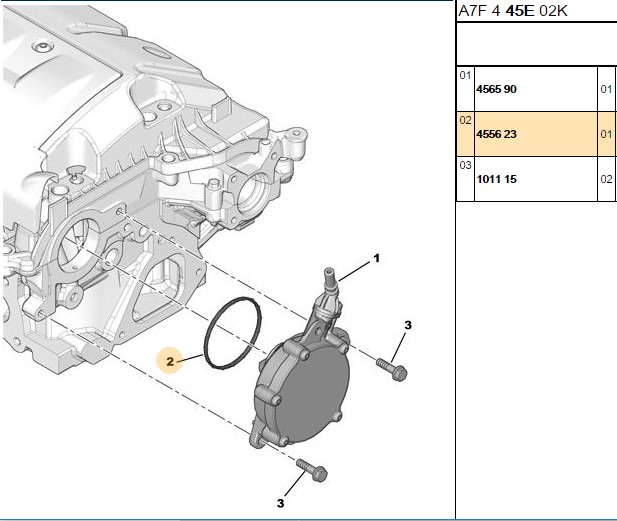Select part number 4565 90

click(496, 89)
